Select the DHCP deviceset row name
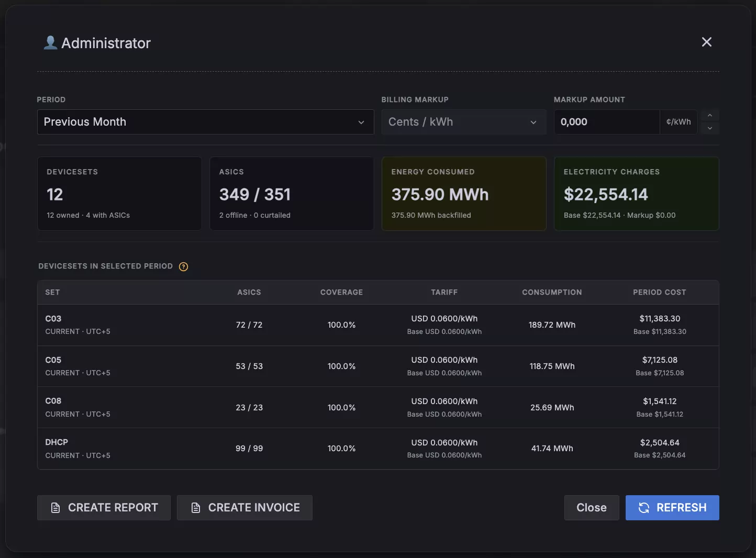This screenshot has width=756, height=558. (57, 442)
